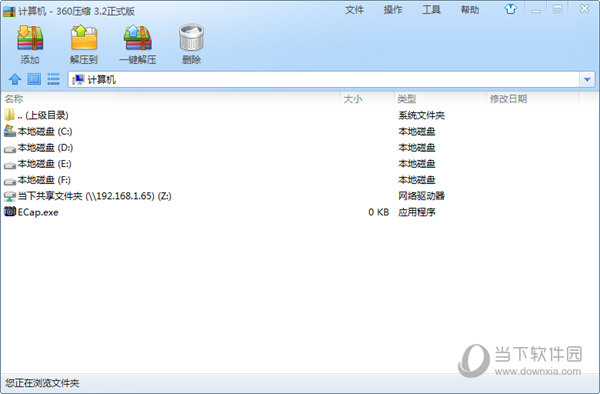Close the 360压缩 window
This screenshot has height=394, width=600.
pyautogui.click(x=584, y=9)
